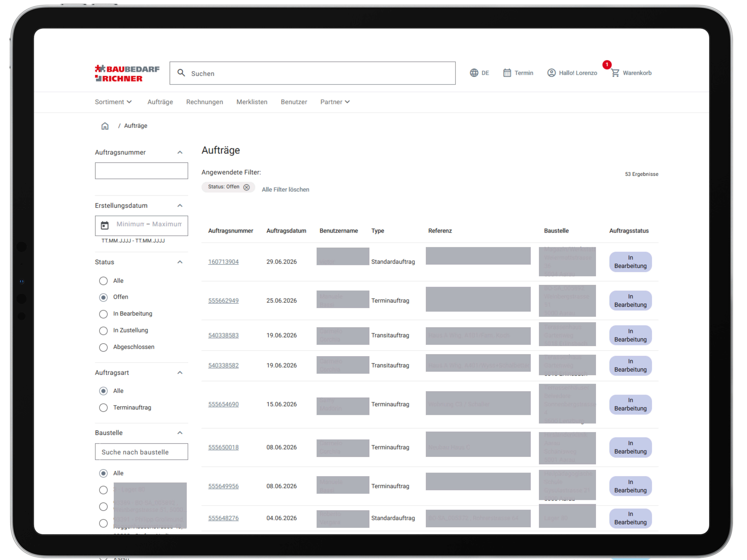Open the Benutzer navigation item
Screen dimensions: 747x560
point(294,102)
